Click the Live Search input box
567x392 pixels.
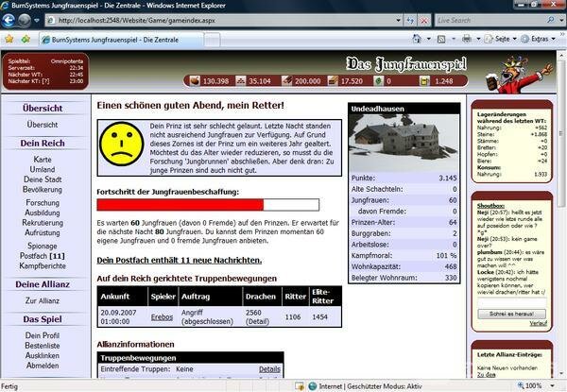[x=490, y=21]
